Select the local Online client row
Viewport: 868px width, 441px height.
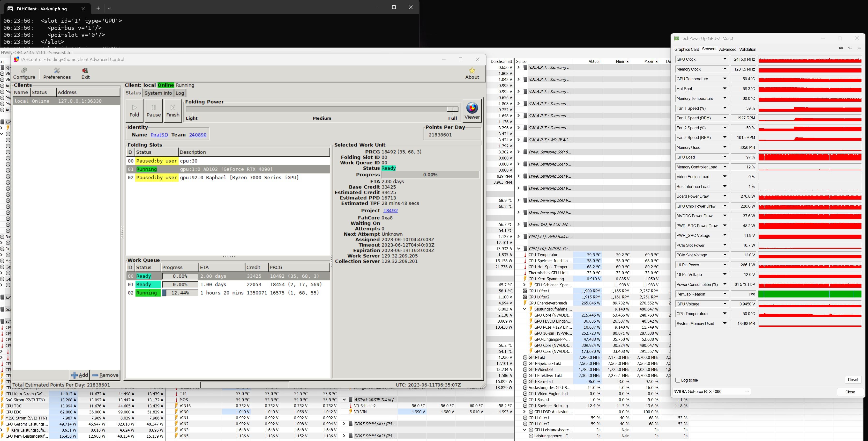coord(66,101)
